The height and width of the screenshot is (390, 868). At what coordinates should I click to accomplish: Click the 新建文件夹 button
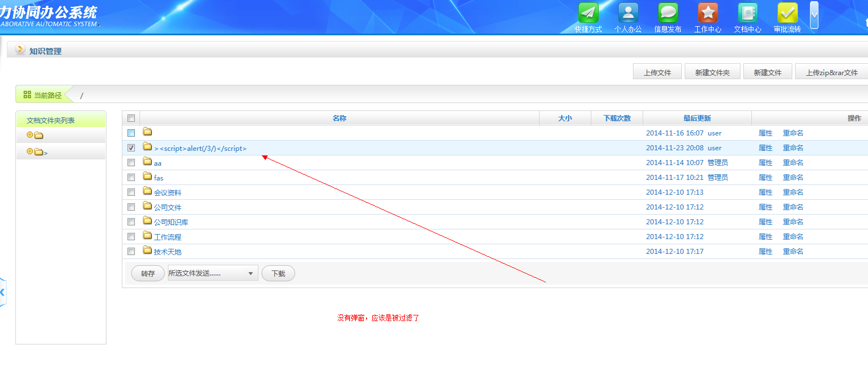[x=712, y=72]
